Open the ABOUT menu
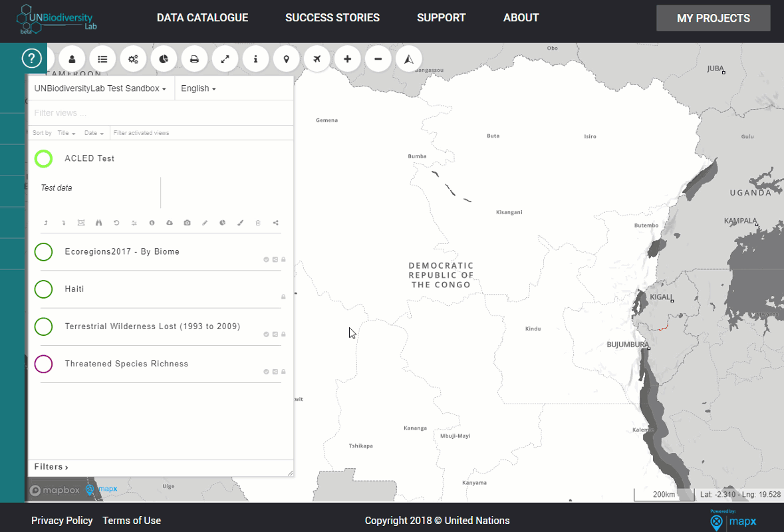Viewport: 784px width, 532px height. pyautogui.click(x=521, y=18)
